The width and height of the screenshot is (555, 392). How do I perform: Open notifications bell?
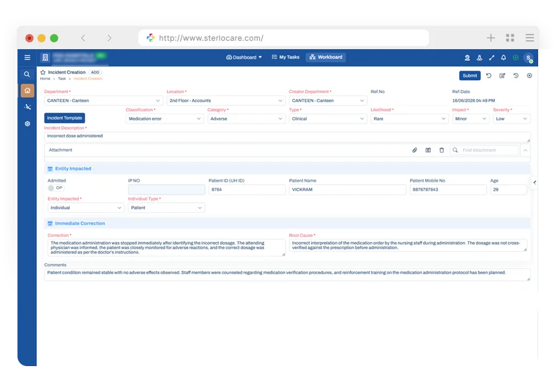pyautogui.click(x=503, y=58)
